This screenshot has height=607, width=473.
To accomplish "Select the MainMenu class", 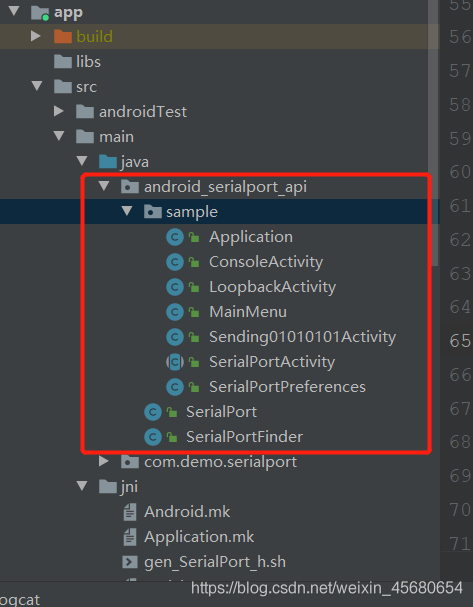I will 248,312.
